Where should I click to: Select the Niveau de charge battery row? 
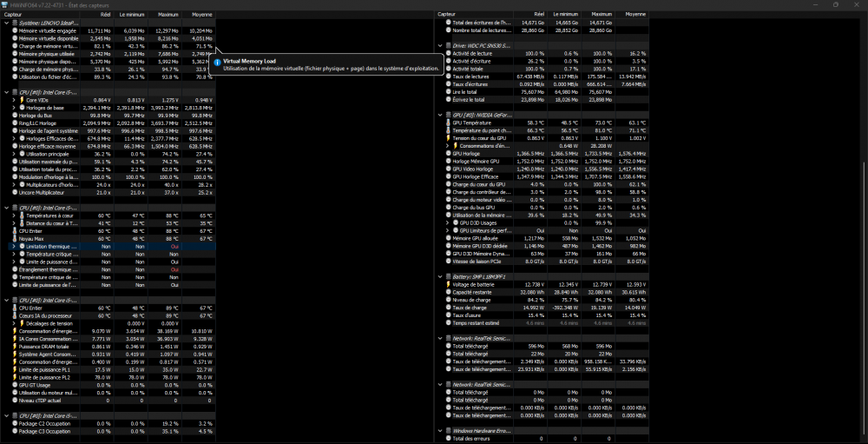tap(542, 300)
